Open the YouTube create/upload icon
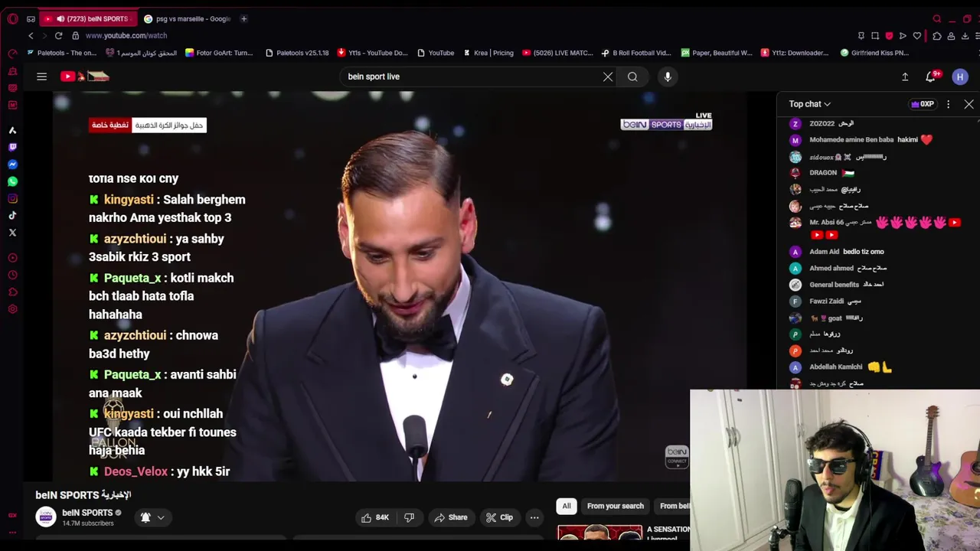980x551 pixels. (x=905, y=77)
